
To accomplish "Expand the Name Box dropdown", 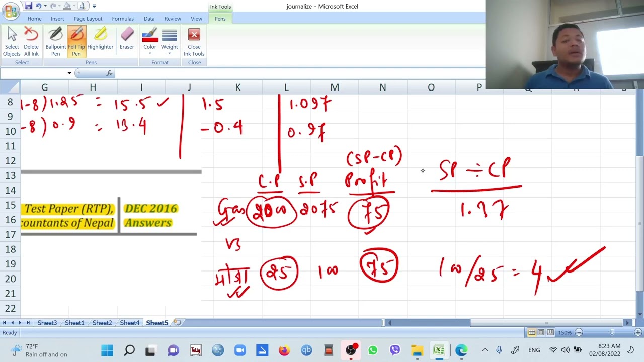I will pyautogui.click(x=69, y=73).
